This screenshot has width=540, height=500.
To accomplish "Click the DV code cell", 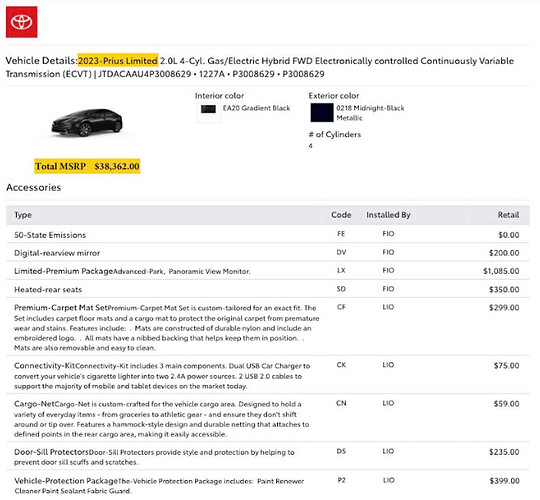I will click(341, 252).
